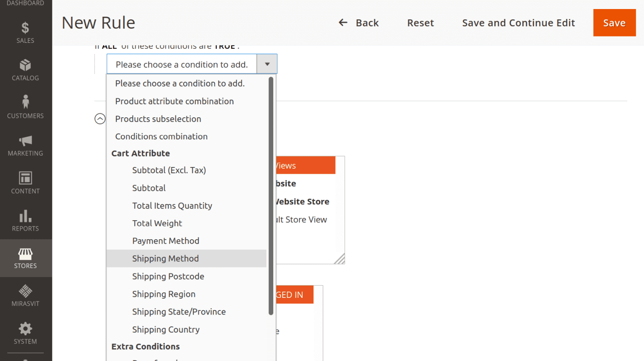Select Total Items Quantity condition

coord(187,205)
